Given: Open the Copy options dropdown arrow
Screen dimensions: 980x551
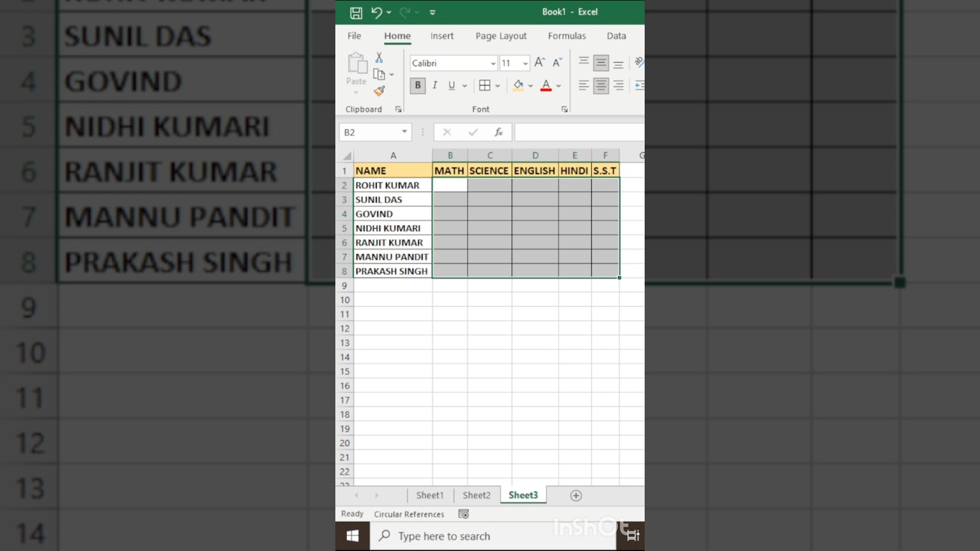Looking at the screenshot, I should (x=391, y=75).
